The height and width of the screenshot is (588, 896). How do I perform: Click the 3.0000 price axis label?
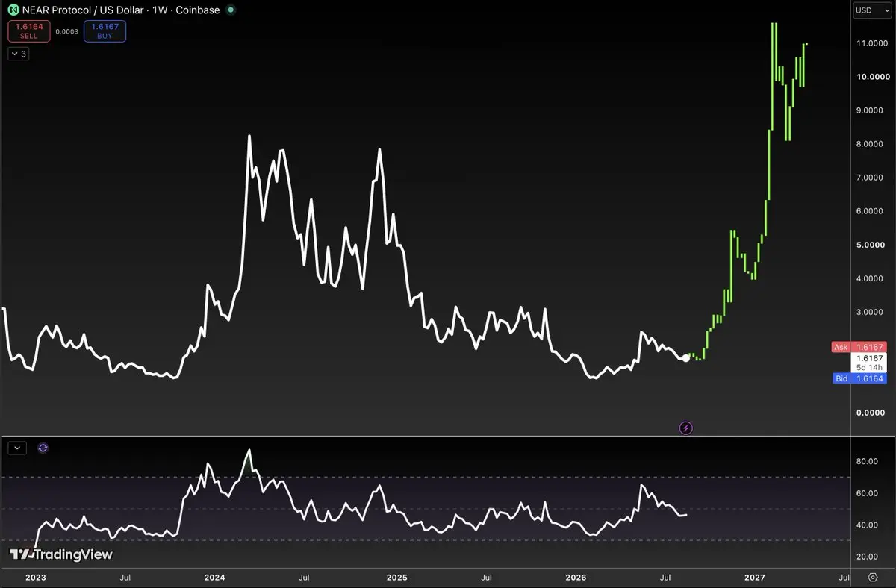[x=869, y=312]
